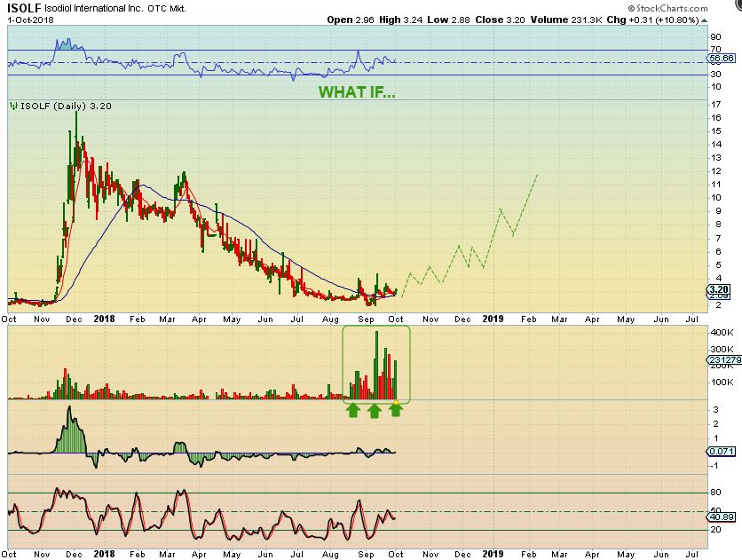Click the -1 label on the MACD histogram axis

click(x=715, y=466)
